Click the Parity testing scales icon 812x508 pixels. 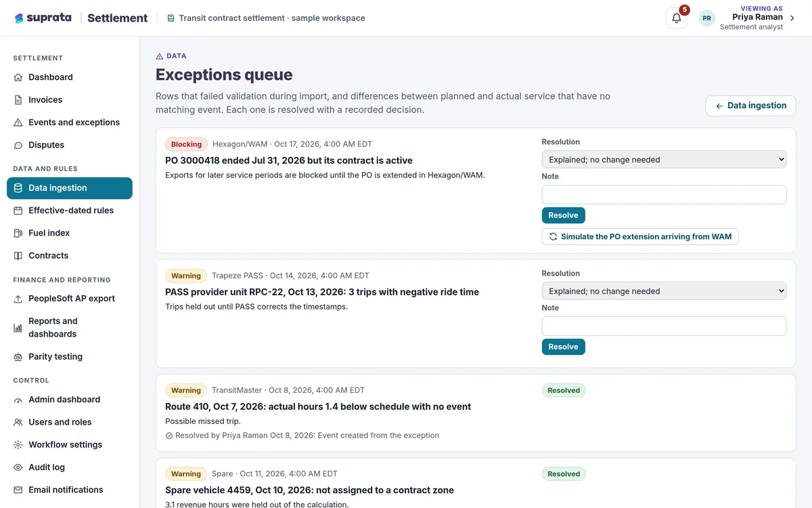18,357
